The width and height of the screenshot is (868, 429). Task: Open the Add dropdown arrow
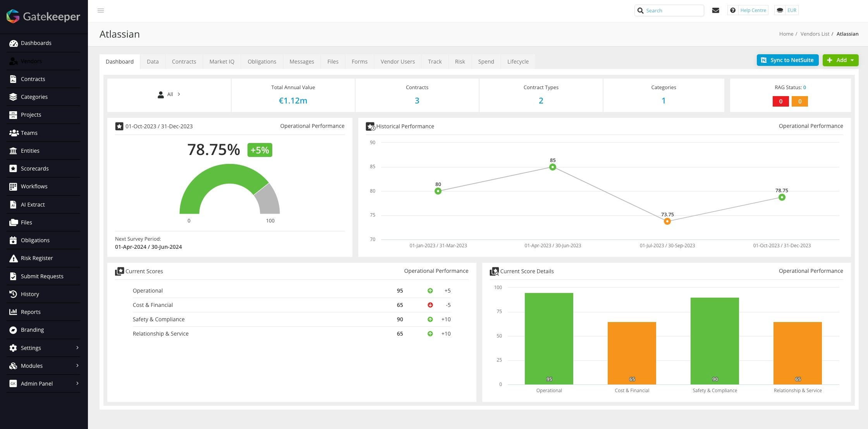click(852, 60)
